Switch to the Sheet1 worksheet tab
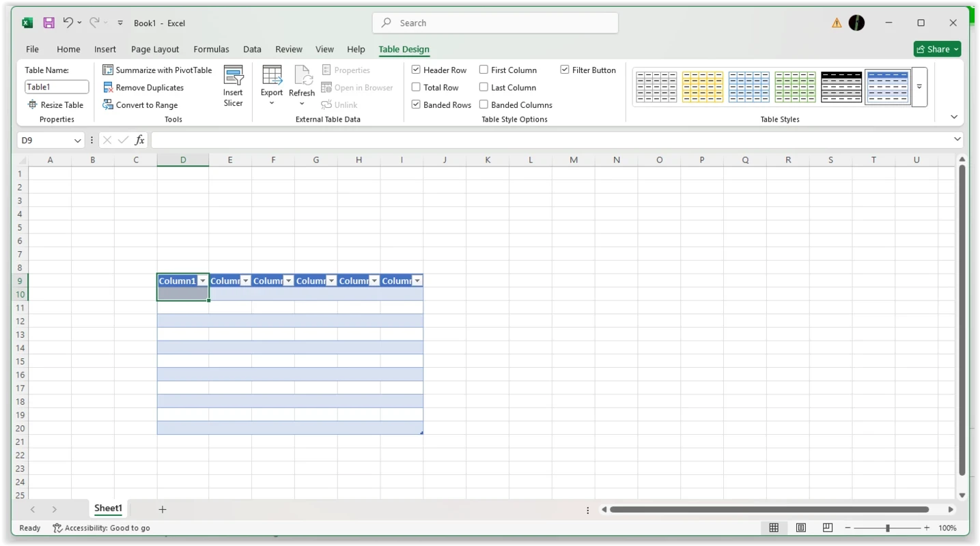The image size is (980, 546). 108,508
